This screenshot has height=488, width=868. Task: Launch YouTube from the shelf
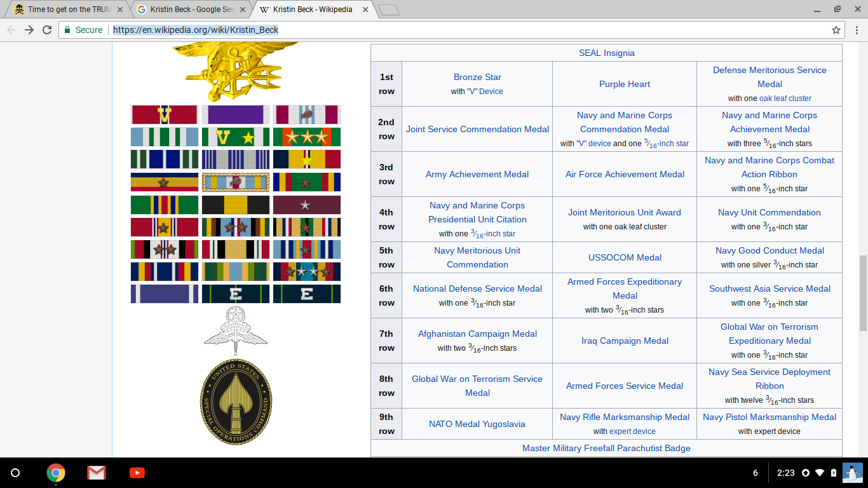(137, 473)
